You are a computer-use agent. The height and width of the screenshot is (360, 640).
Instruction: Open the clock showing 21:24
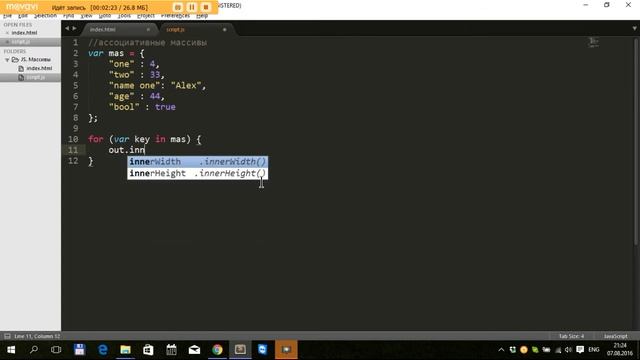click(620, 350)
